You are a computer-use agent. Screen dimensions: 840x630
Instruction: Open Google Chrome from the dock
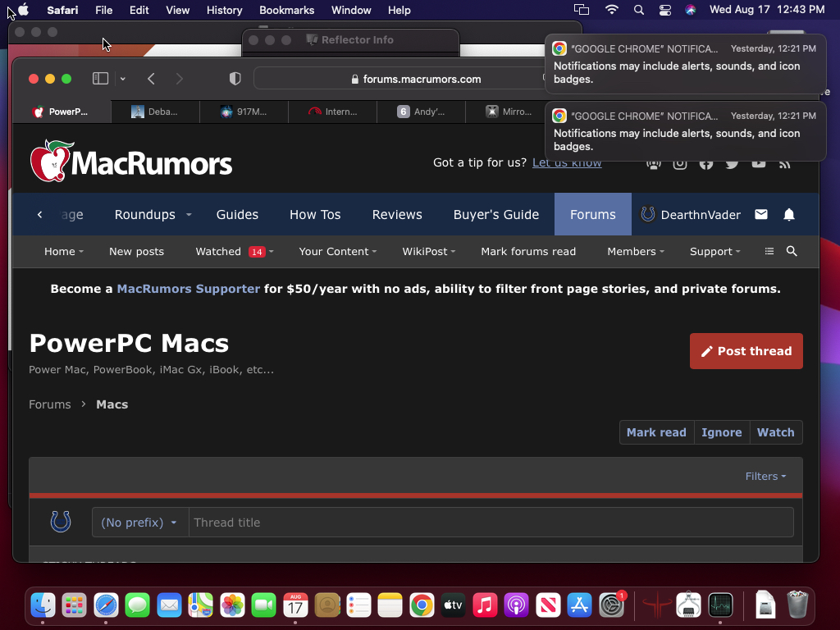click(x=422, y=605)
